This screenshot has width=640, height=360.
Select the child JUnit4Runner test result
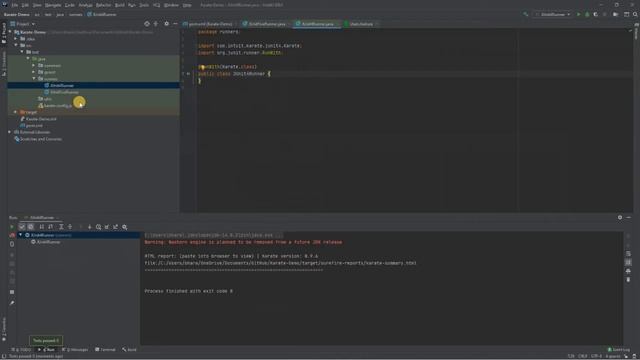coord(46,242)
